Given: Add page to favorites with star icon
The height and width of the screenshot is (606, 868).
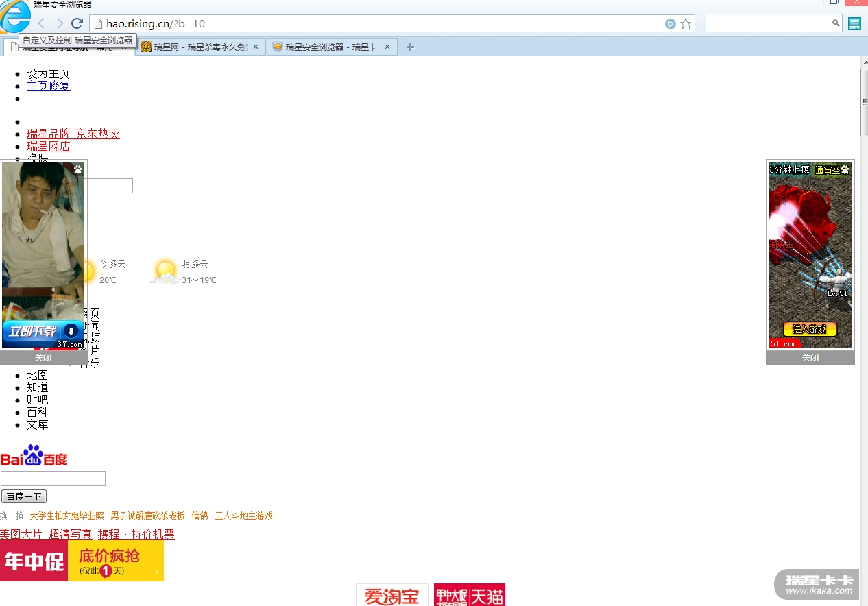Looking at the screenshot, I should pos(686,24).
